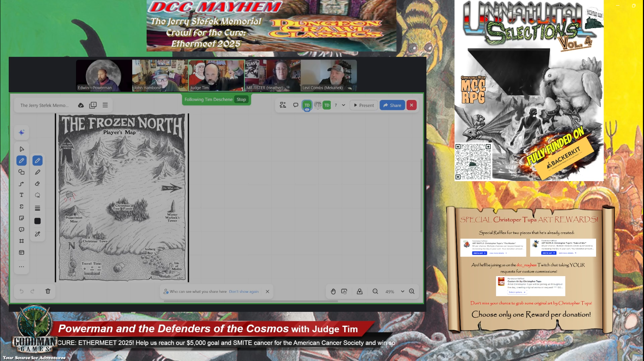The image size is (644, 361).
Task: Expand the participants list chevron
Action: pyautogui.click(x=344, y=105)
